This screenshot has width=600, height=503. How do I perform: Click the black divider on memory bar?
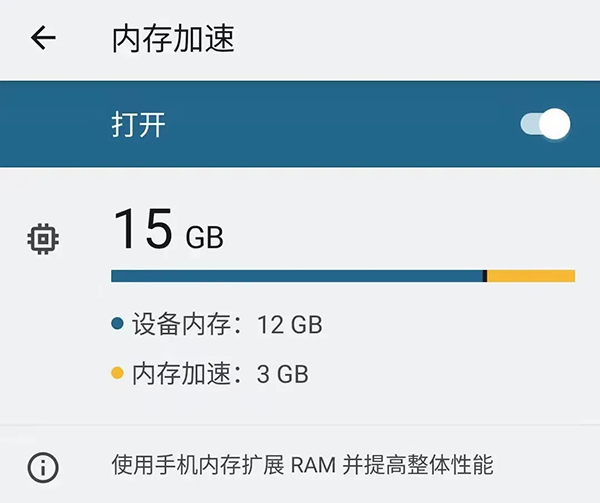pyautogui.click(x=485, y=276)
